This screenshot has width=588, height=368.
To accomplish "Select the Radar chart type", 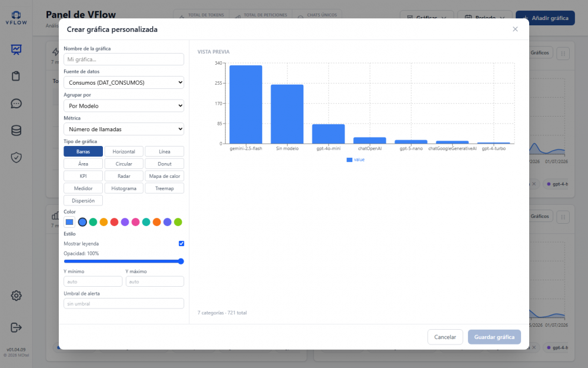I will (x=123, y=176).
